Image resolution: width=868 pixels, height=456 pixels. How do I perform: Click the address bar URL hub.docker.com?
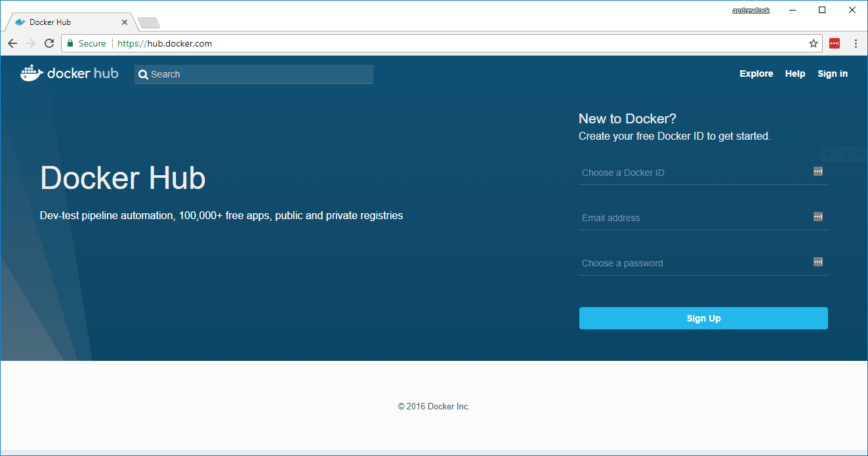pyautogui.click(x=165, y=43)
